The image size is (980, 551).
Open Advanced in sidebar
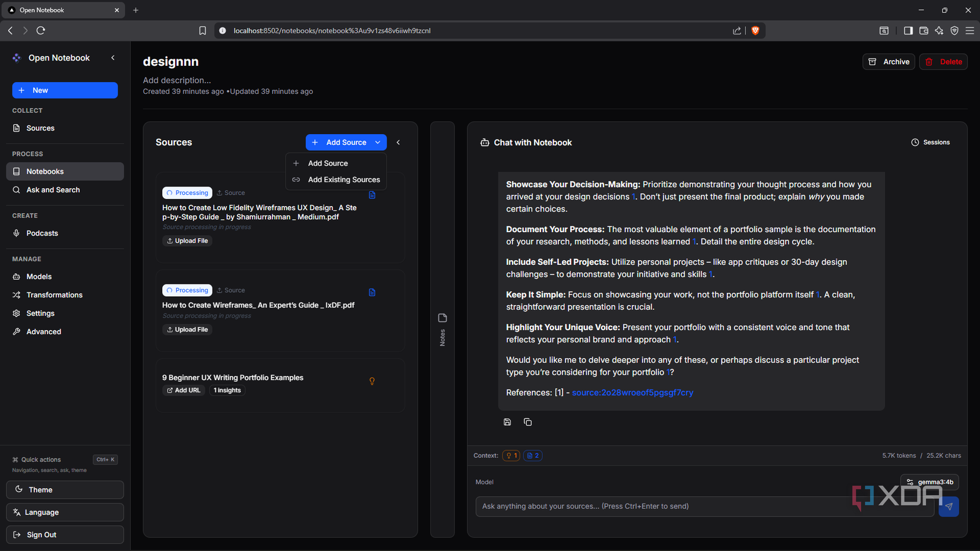(65, 332)
